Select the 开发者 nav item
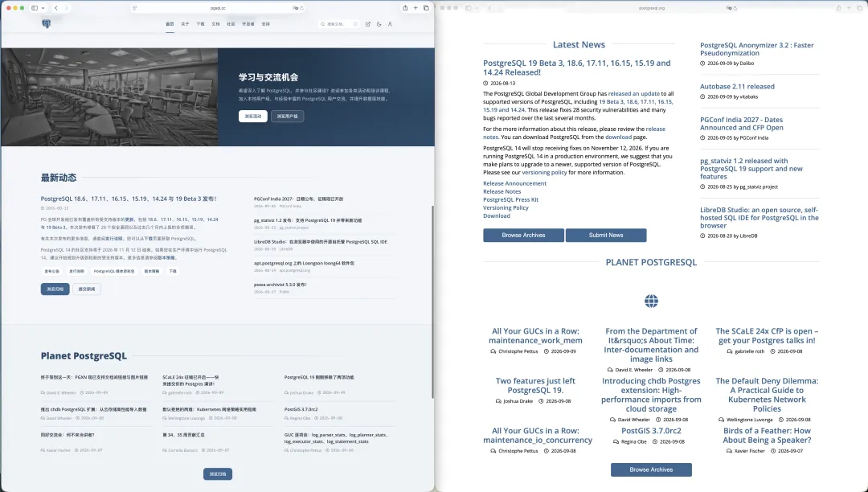The image size is (868, 492). coord(248,24)
